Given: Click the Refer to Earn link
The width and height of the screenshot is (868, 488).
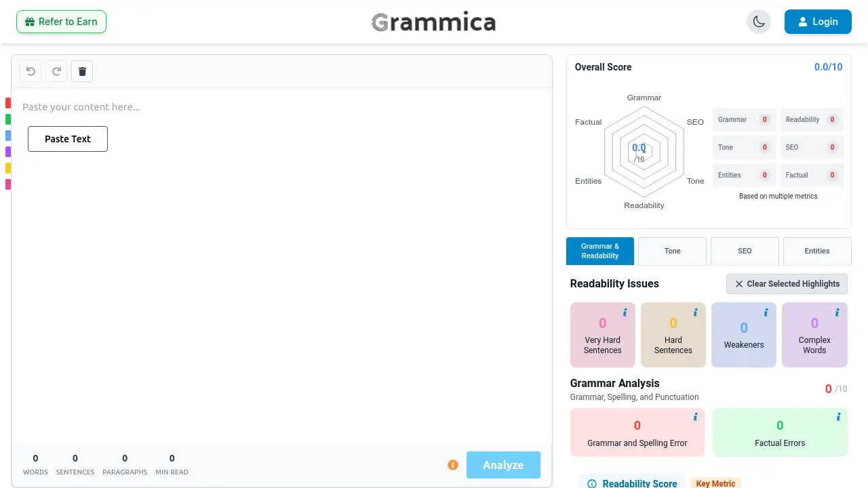Looking at the screenshot, I should 61,22.
